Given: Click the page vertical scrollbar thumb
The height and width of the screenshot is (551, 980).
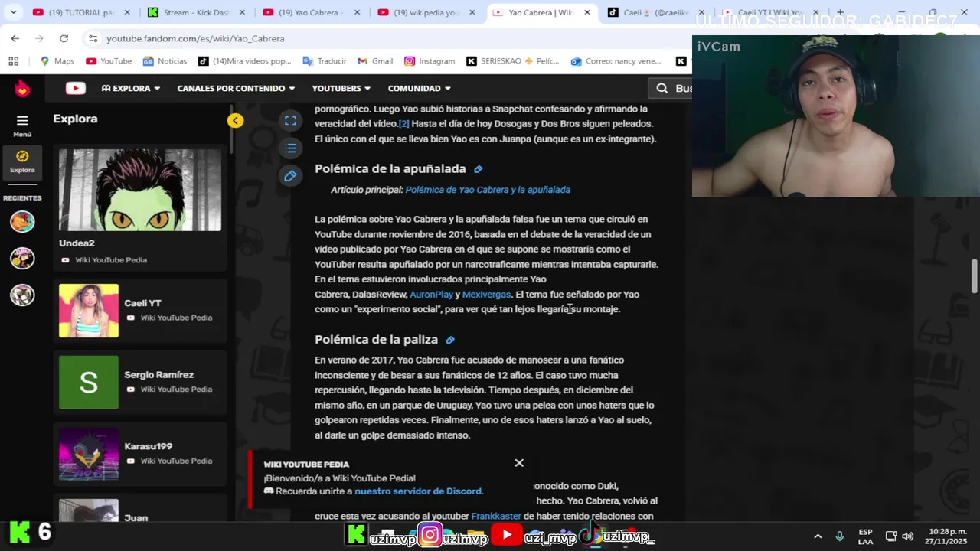Looking at the screenshot, I should (x=974, y=276).
